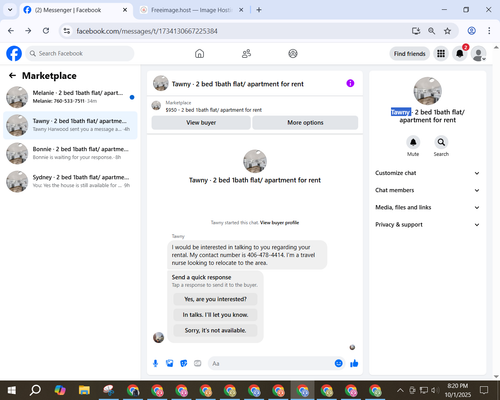Click the large listing thumbnail in right panel

tap(427, 91)
